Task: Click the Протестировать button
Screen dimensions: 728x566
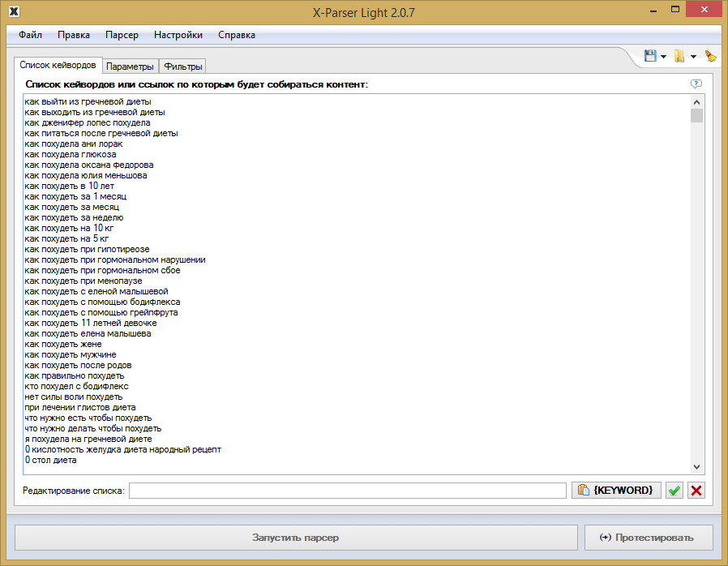Action: 649,538
